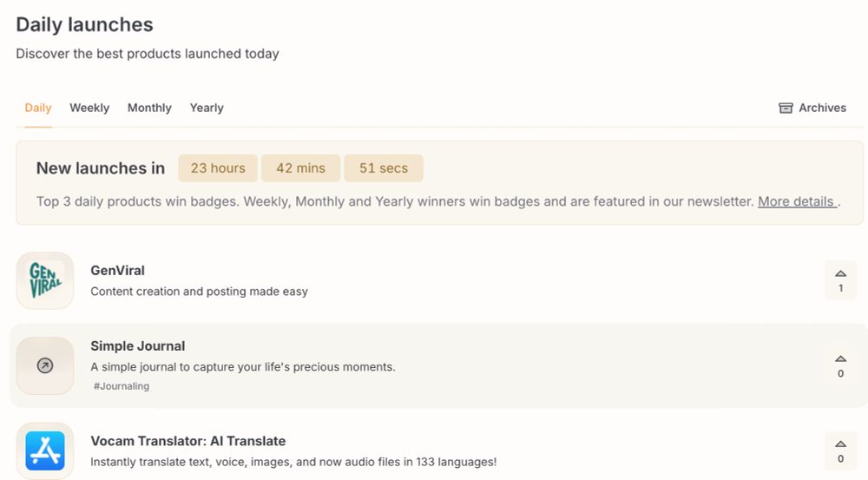Open the Vocam Translator App Store icon
Viewport: 868px width, 480px height.
pos(45,450)
